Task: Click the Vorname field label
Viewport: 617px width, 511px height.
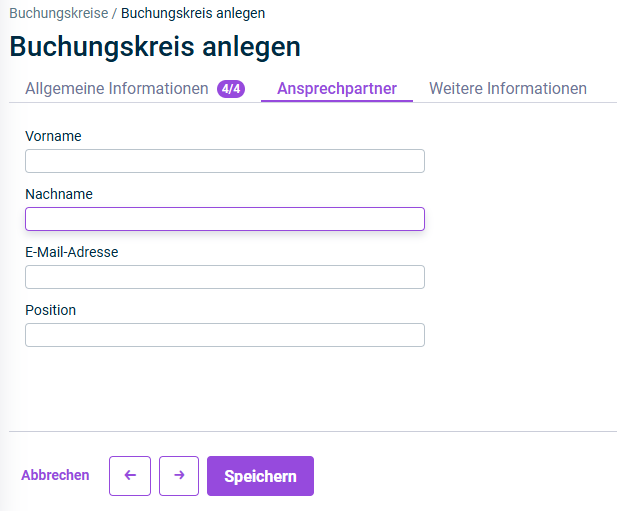Action: (53, 136)
